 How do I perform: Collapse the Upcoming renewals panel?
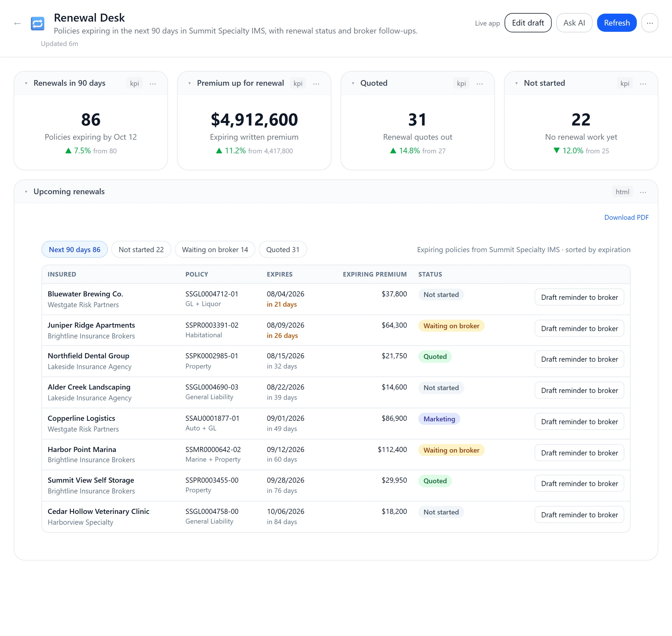point(26,192)
